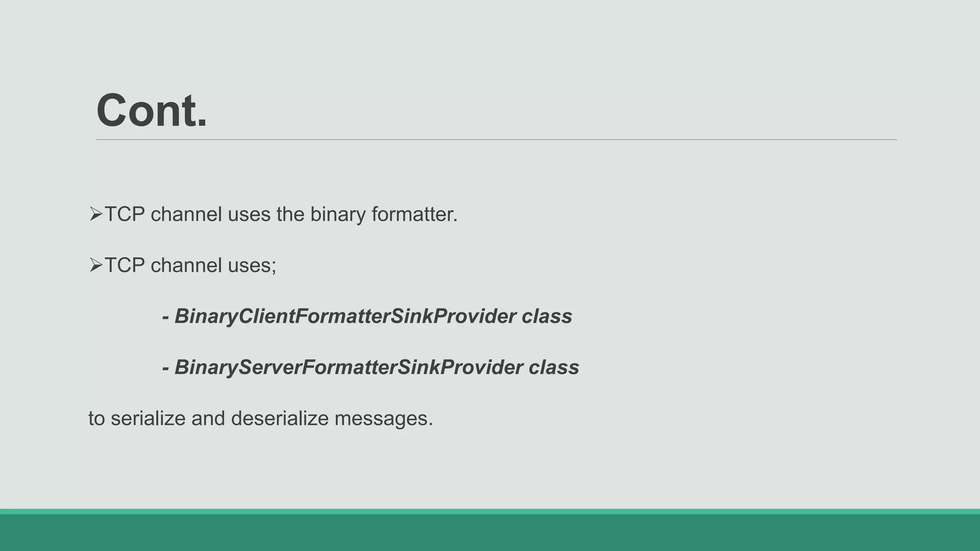Select the "BinaryServerFormatterSinkProvider" class name
Screen dimensions: 980x551
click(348, 367)
